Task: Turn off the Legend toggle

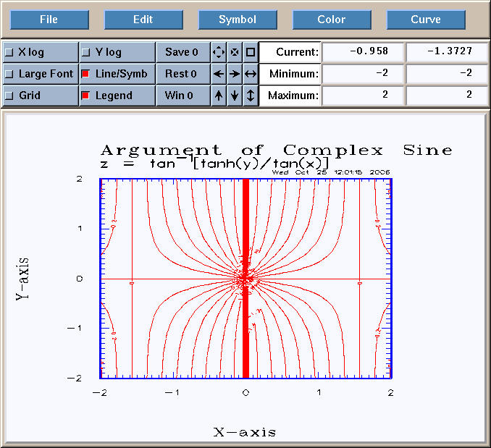Action: click(x=85, y=96)
